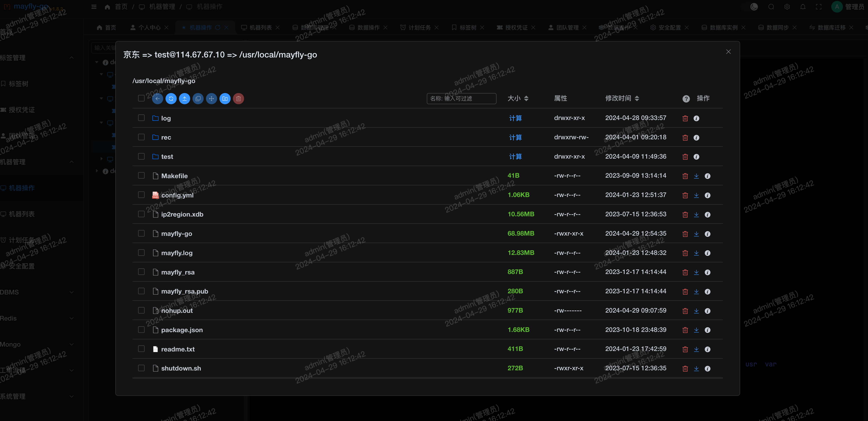Download nohup.out file
The width and height of the screenshot is (868, 421).
[x=696, y=311]
